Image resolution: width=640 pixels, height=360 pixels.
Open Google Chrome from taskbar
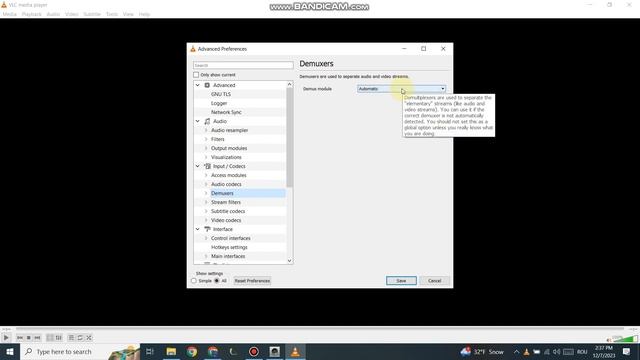[192, 351]
